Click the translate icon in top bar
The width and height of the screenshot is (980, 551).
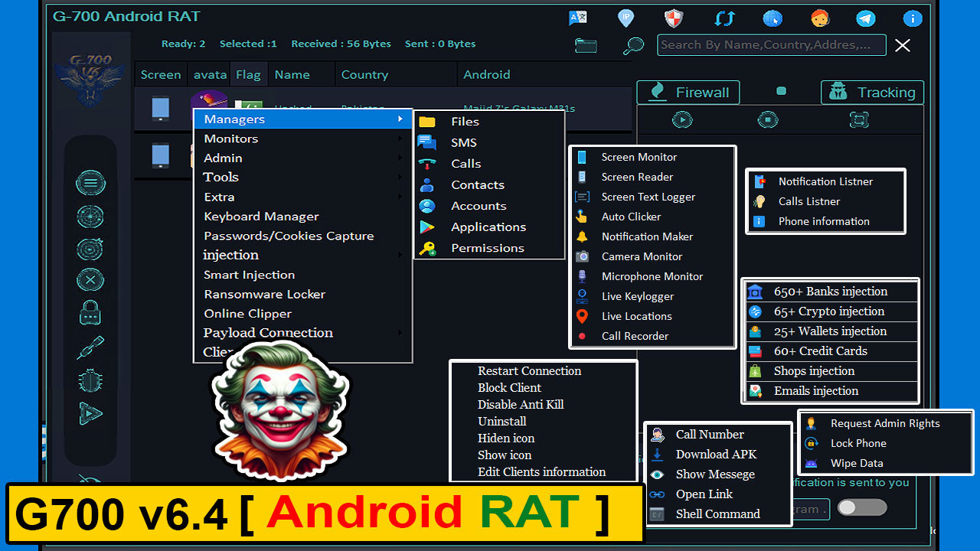[x=577, y=18]
